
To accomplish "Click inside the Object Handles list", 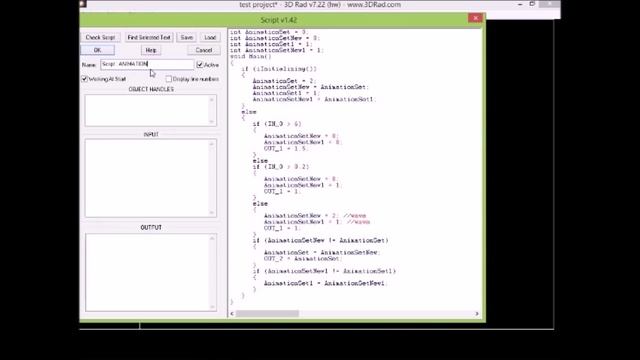I will (151, 111).
